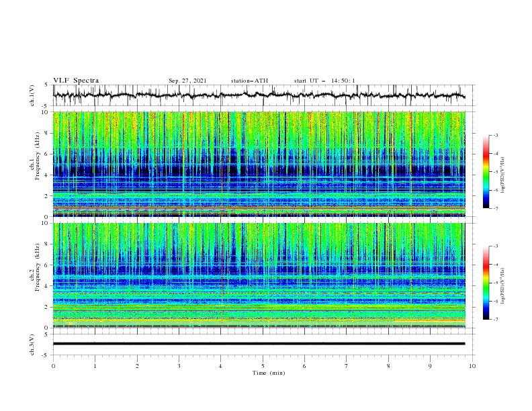Click inside the ch.2 spectrogram panel
532x411 pixels.
point(259,275)
